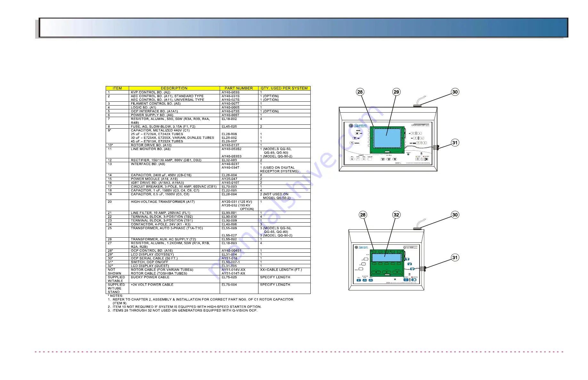Click the "DESCRIPTION" column header
The width and height of the screenshot is (588, 380).
click(x=174, y=88)
